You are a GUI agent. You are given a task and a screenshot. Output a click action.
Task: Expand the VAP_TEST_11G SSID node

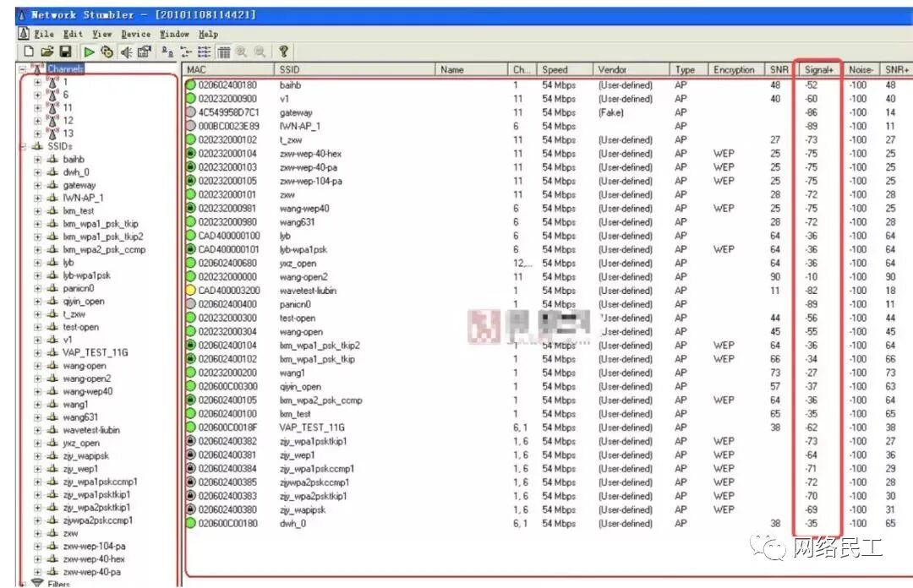pyautogui.click(x=37, y=353)
